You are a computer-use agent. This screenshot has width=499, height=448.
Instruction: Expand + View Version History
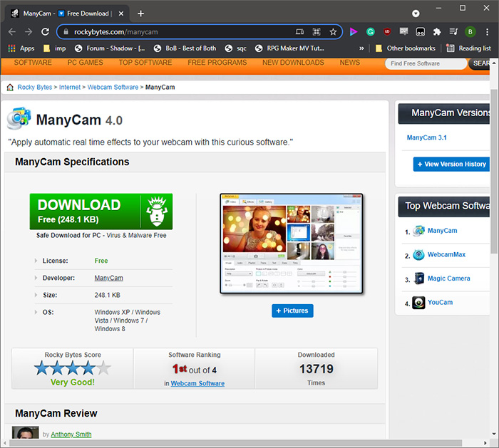point(451,164)
